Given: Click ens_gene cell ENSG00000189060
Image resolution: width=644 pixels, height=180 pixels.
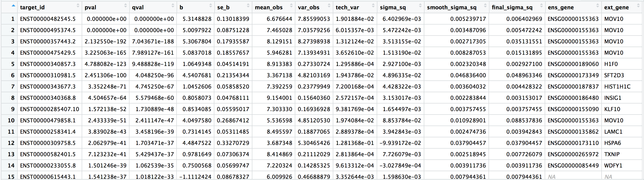Looking at the screenshot, I should pyautogui.click(x=573, y=64).
